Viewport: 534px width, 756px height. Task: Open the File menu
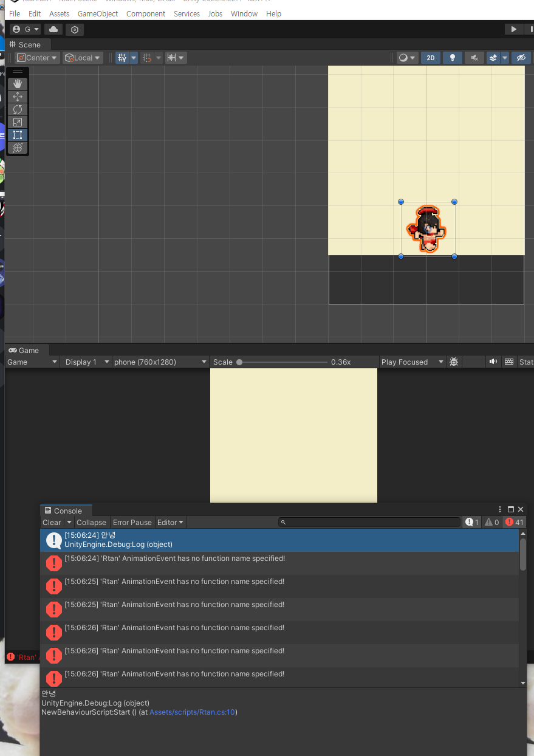15,13
